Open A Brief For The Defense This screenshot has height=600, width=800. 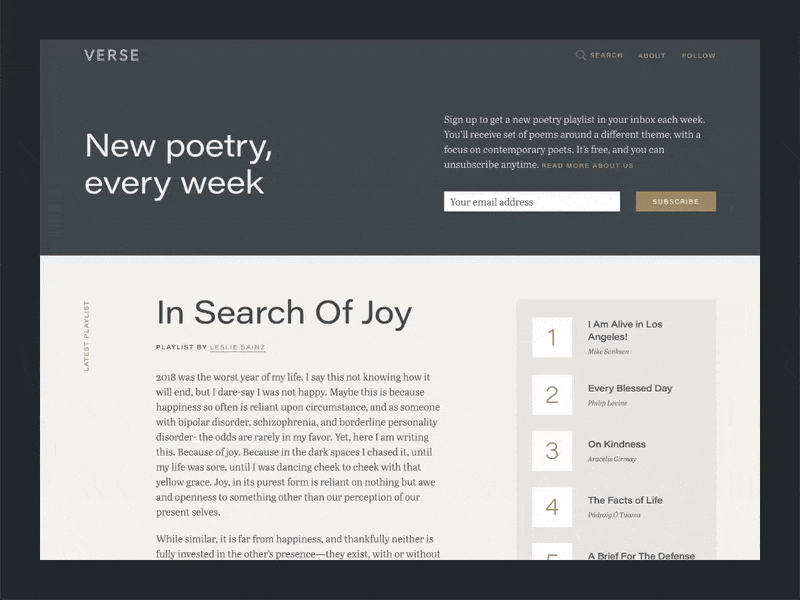click(x=641, y=556)
